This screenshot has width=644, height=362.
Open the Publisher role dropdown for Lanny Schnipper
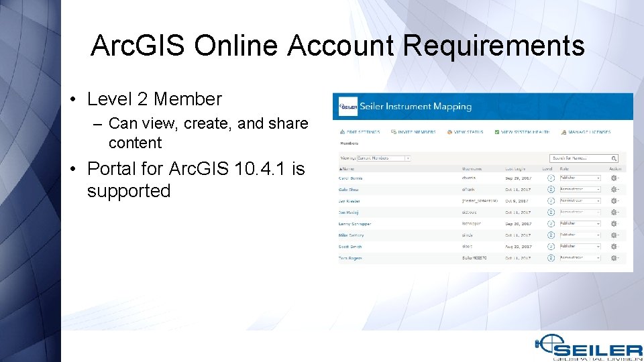click(x=580, y=224)
